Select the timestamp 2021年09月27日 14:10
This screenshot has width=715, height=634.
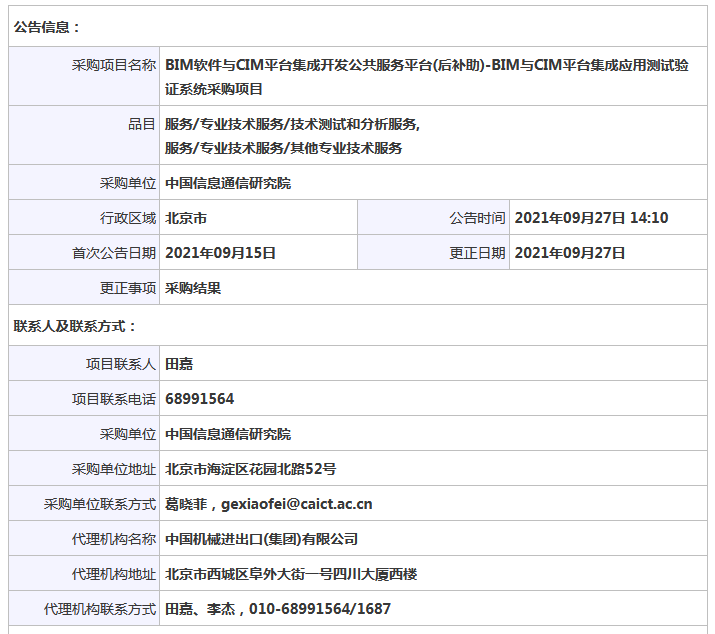[x=591, y=218]
